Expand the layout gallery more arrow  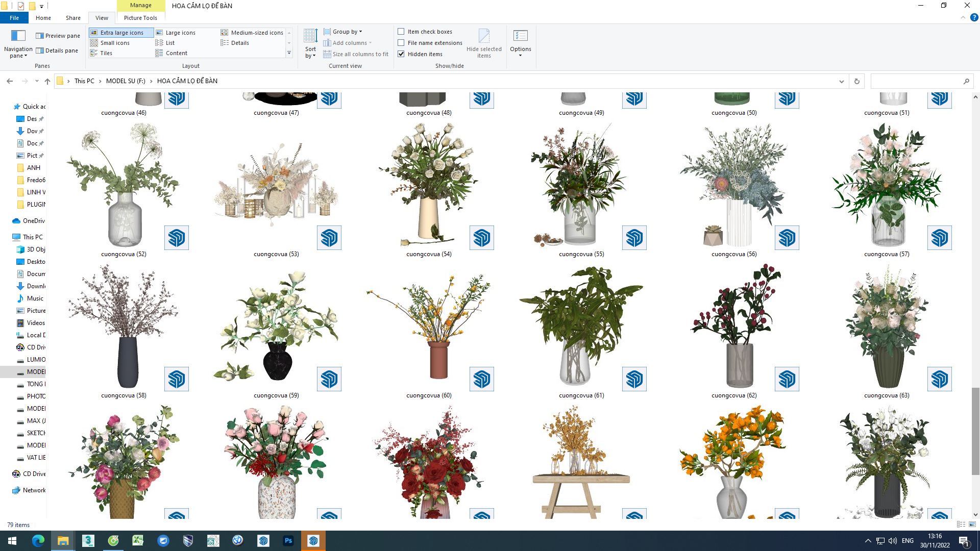pyautogui.click(x=289, y=53)
